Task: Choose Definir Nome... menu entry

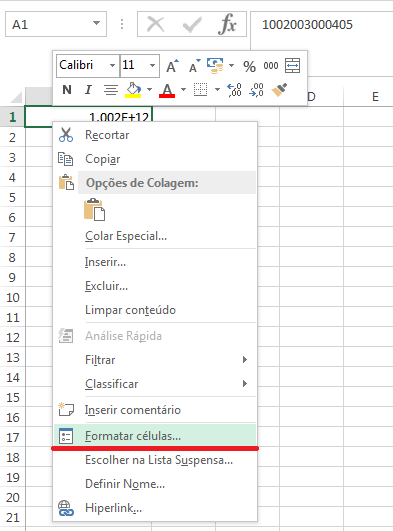Action: [x=155, y=484]
